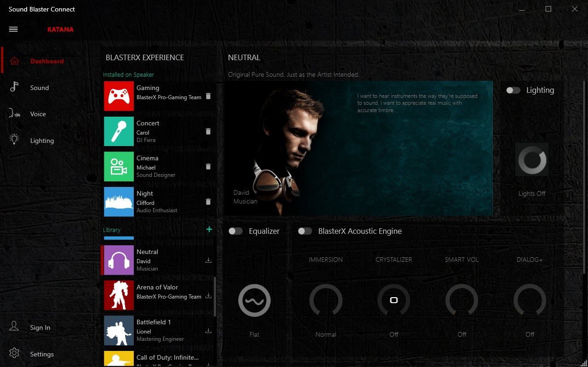Open Settings from the sidebar
The image size is (588, 367).
pyautogui.click(x=42, y=354)
